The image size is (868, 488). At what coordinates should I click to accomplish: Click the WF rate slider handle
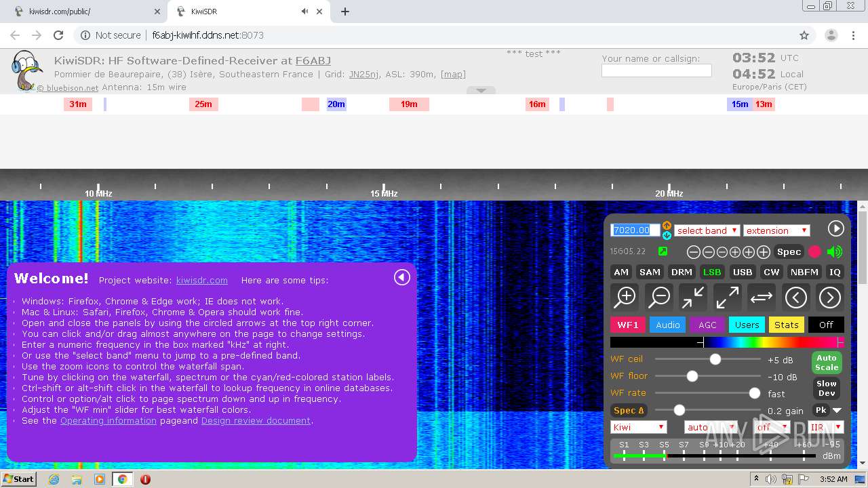tap(754, 393)
